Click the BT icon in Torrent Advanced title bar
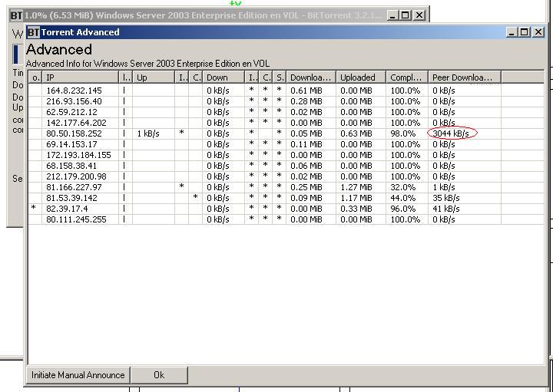Viewport: 553px width, 392px height. pyautogui.click(x=33, y=32)
